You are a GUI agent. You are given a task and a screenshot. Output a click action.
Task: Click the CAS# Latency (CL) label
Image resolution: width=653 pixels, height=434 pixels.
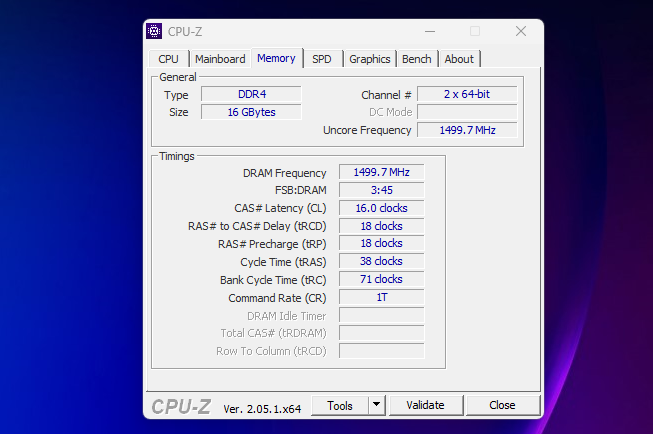(x=280, y=208)
